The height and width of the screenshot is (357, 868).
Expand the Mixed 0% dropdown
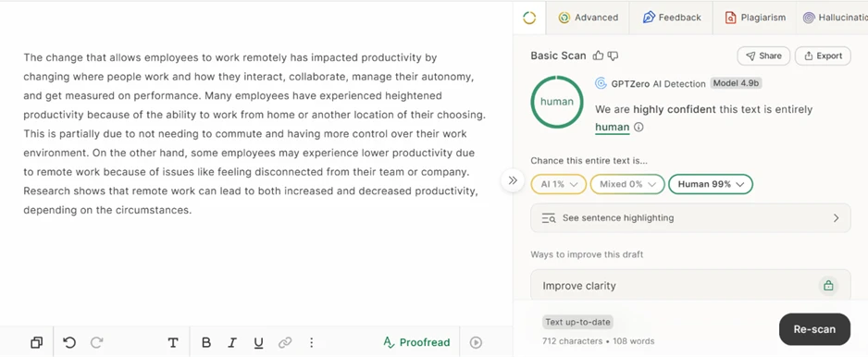627,184
